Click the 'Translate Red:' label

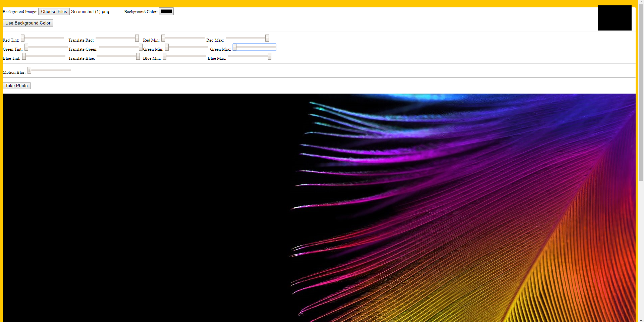coord(81,40)
